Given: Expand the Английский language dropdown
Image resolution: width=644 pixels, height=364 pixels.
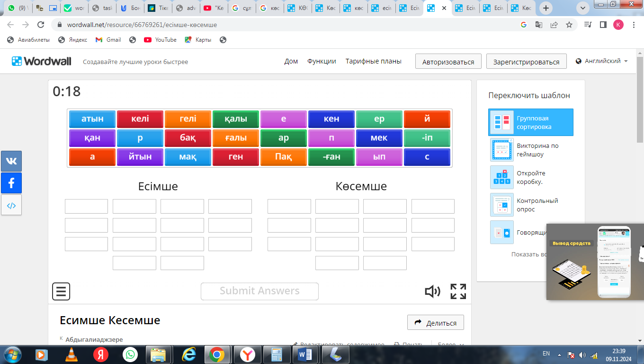Looking at the screenshot, I should pos(602,61).
